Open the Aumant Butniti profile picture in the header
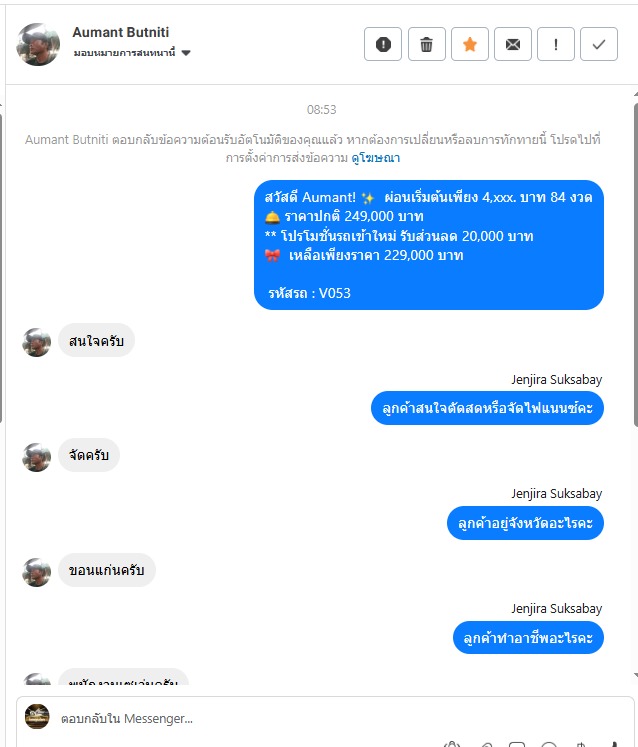 [x=38, y=44]
